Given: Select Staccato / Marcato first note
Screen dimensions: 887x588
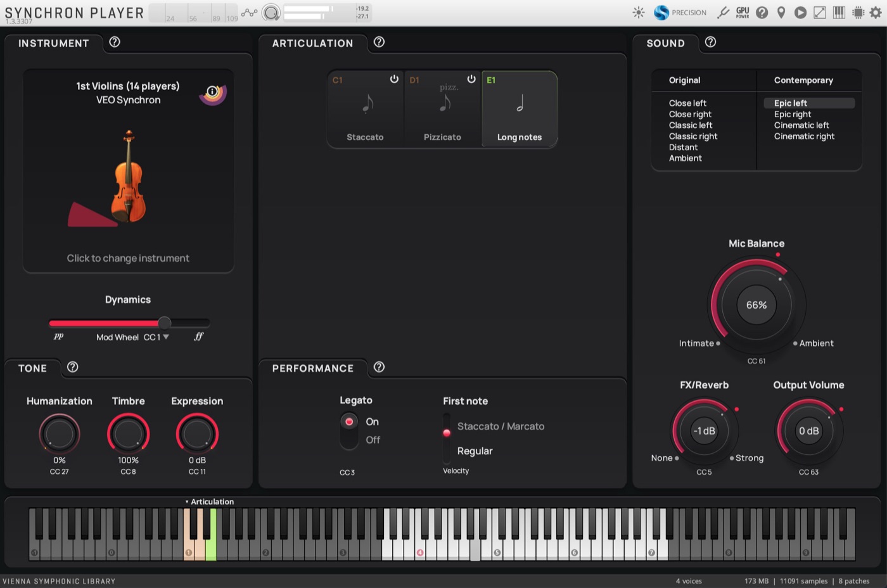Looking at the screenshot, I should pyautogui.click(x=501, y=426).
